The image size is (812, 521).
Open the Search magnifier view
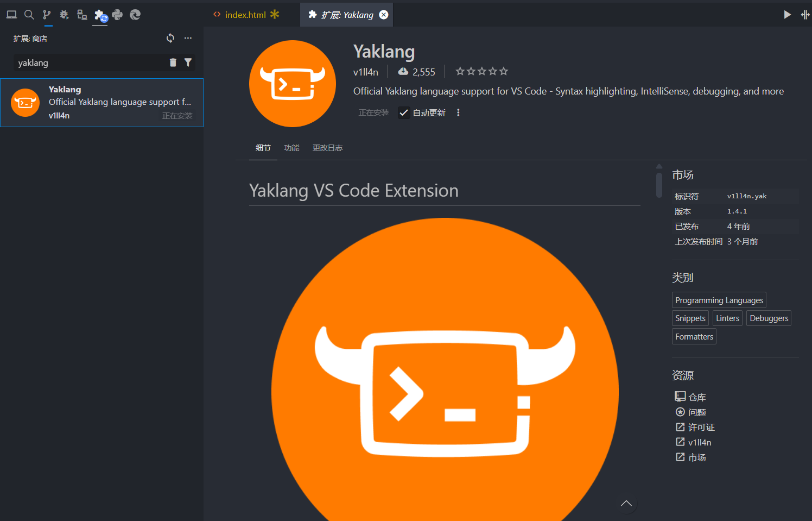pos(29,15)
